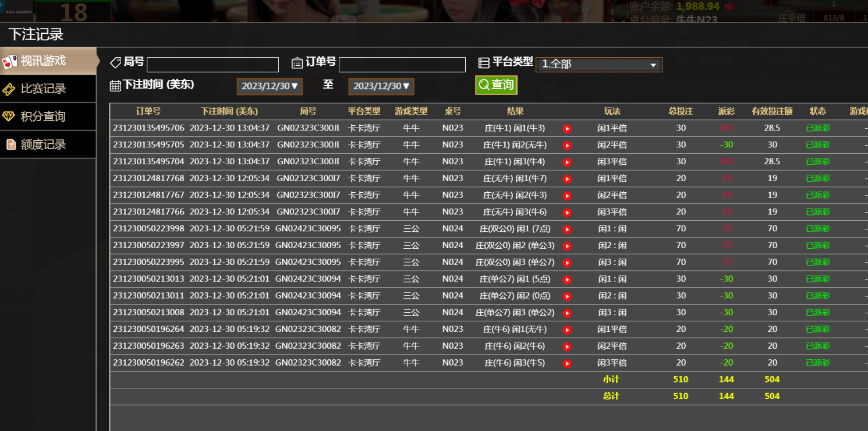Image resolution: width=868 pixels, height=431 pixels.
Task: Play replay for order 231230050223997
Action: (567, 246)
